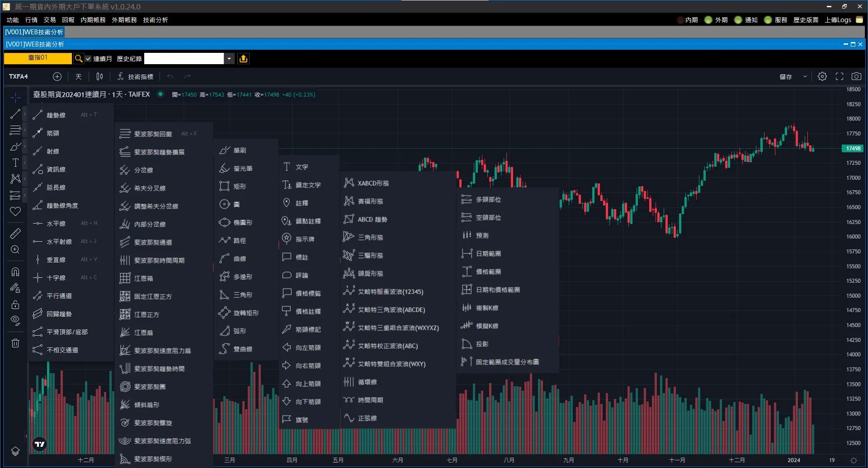Click the camera snapshot icon
This screenshot has height=468, width=868.
(856, 76)
